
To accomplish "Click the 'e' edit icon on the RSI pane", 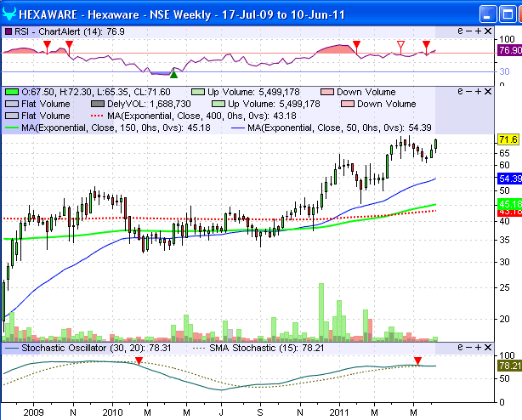I will (x=461, y=31).
